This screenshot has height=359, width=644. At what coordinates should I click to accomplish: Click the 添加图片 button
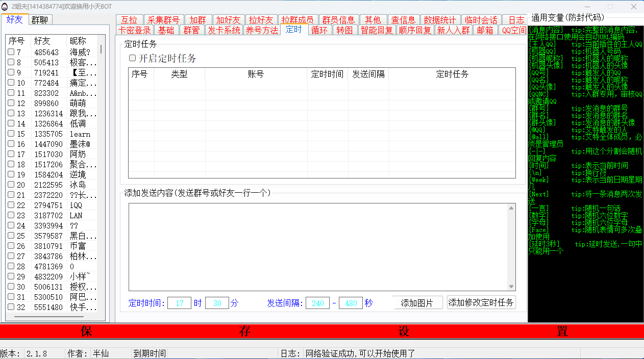pos(417,303)
